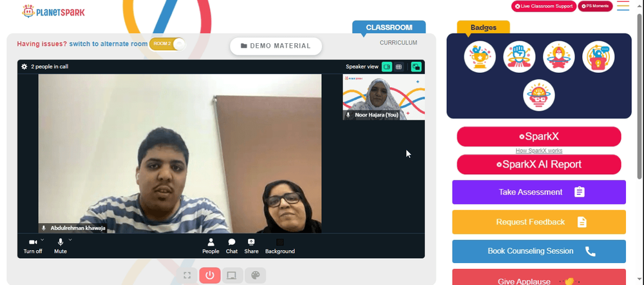Click the Give Applause button
The height and width of the screenshot is (285, 644).
point(539,277)
